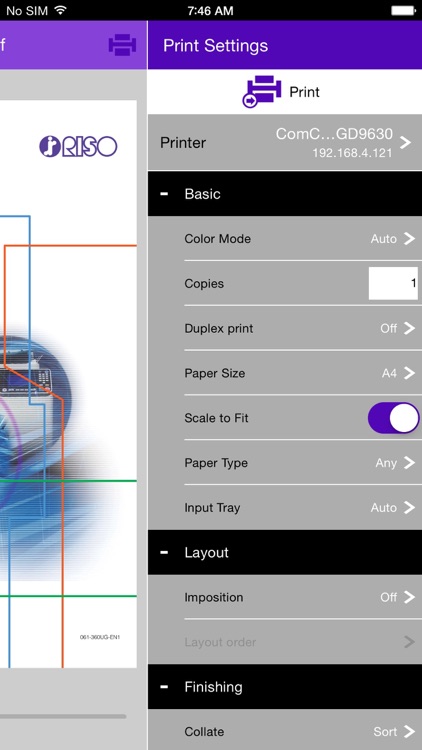Tap the Input Tray label

tap(212, 508)
